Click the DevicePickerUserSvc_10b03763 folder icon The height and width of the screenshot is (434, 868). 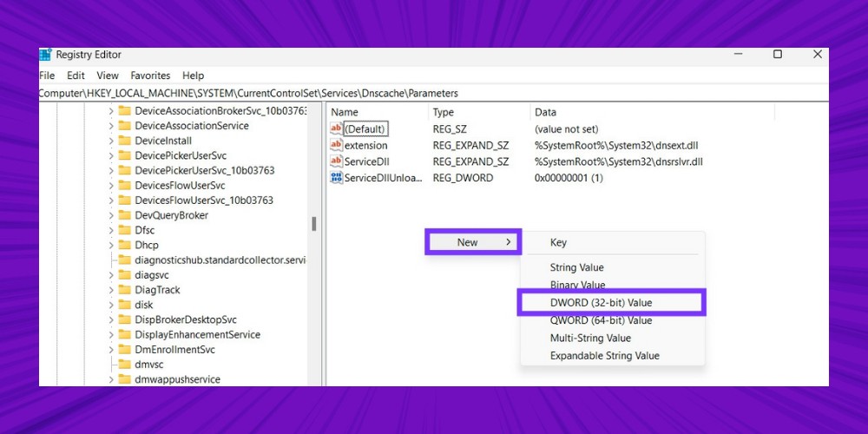(124, 170)
